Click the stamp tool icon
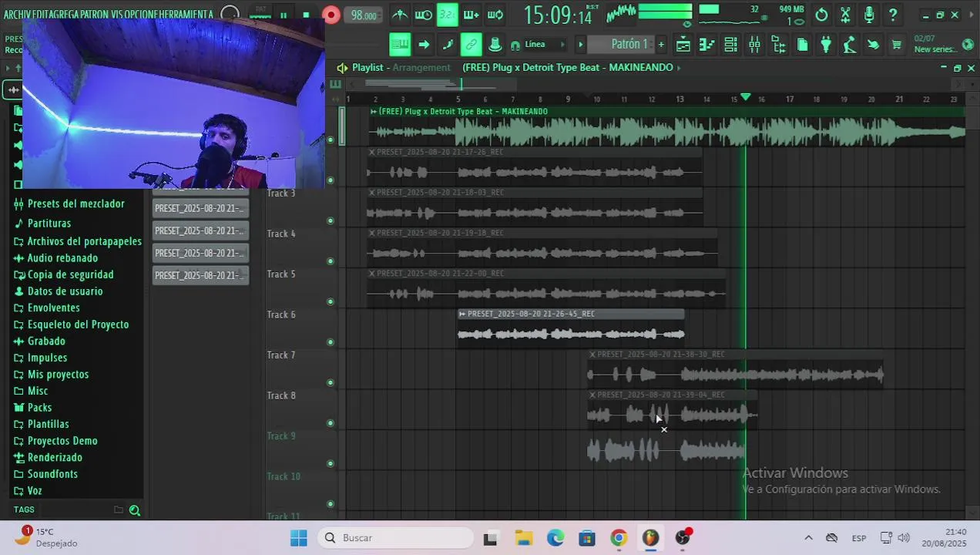The width and height of the screenshot is (980, 555). point(495,45)
